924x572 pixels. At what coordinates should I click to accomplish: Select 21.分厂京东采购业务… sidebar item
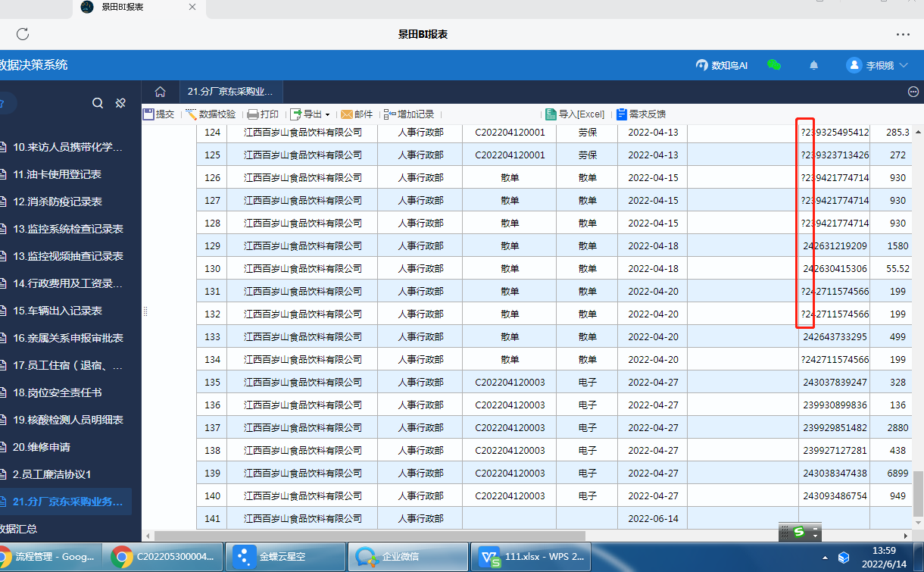tap(66, 502)
